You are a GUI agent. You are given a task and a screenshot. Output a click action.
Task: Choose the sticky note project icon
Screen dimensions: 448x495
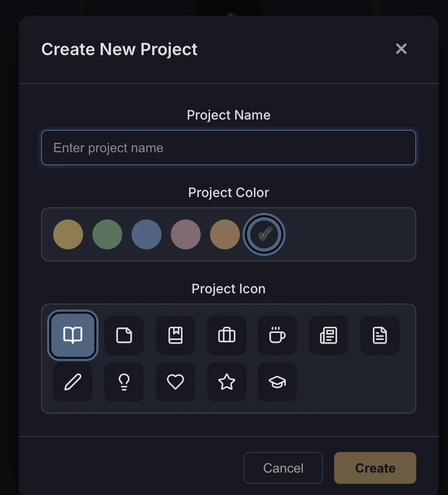point(124,335)
